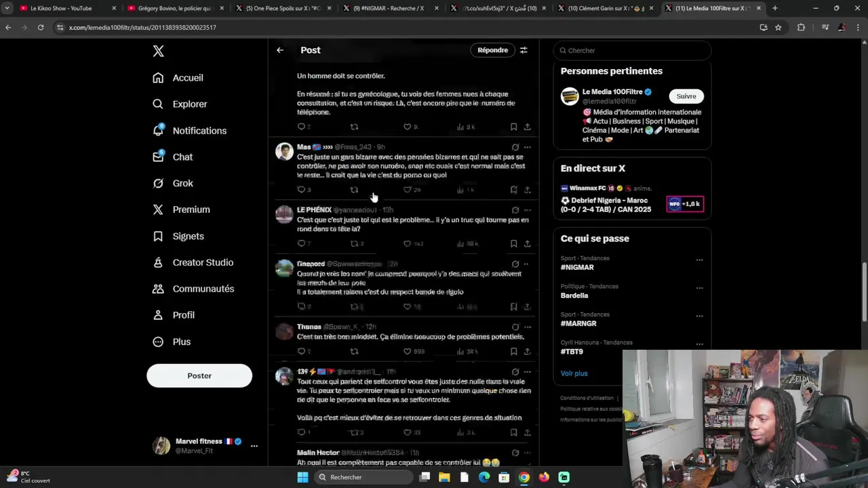Image resolution: width=868 pixels, height=488 pixels.
Task: Click Grok icon on Mas reply
Action: pos(515,147)
